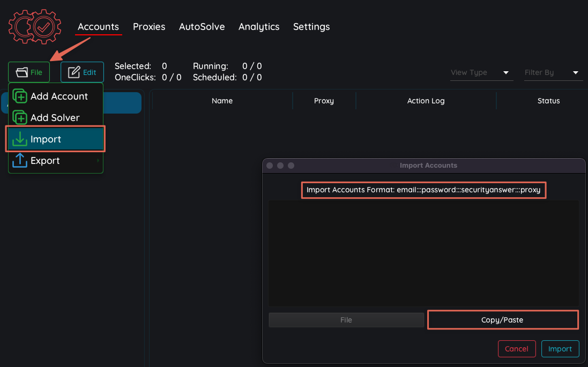The image size is (588, 367).
Task: Sort by the Name column header
Action: [x=222, y=101]
